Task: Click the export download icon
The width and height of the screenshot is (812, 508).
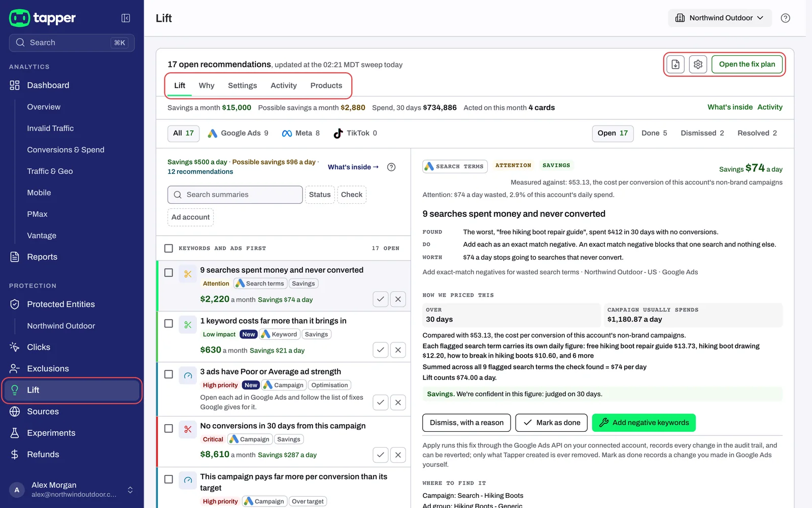Action: coord(675,65)
